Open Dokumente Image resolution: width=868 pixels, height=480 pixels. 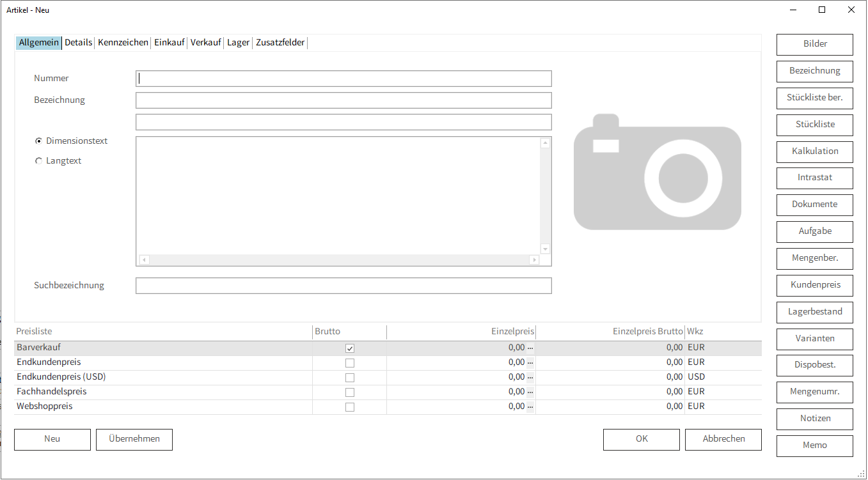(x=815, y=205)
